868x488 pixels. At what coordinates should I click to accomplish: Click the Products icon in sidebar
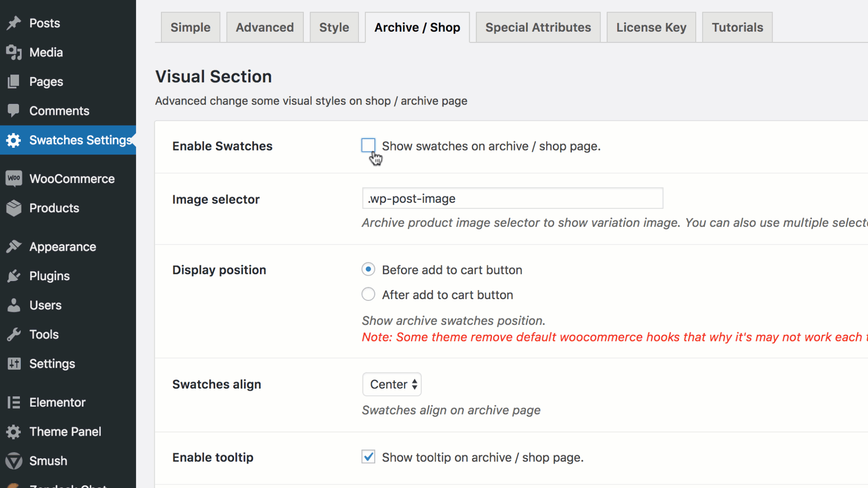click(x=14, y=208)
